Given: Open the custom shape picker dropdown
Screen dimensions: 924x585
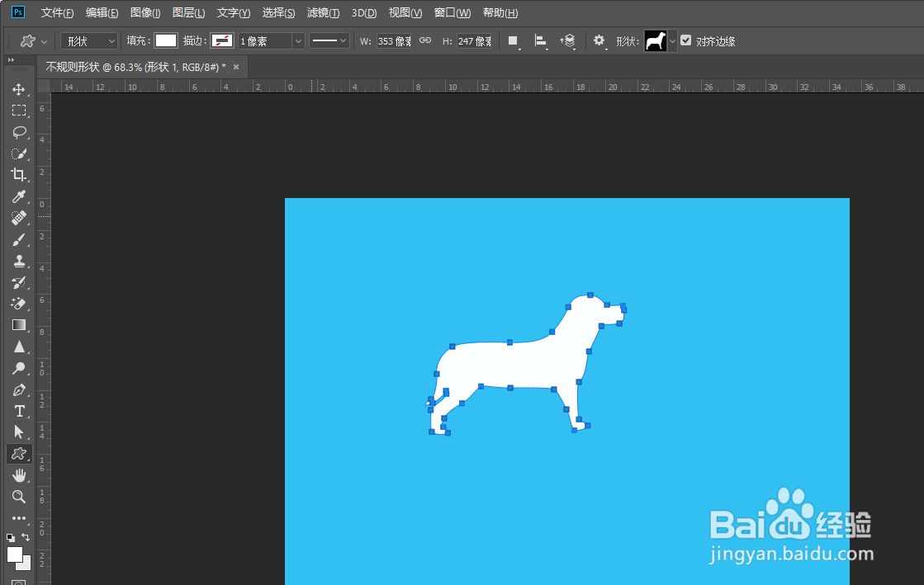Looking at the screenshot, I should [672, 40].
